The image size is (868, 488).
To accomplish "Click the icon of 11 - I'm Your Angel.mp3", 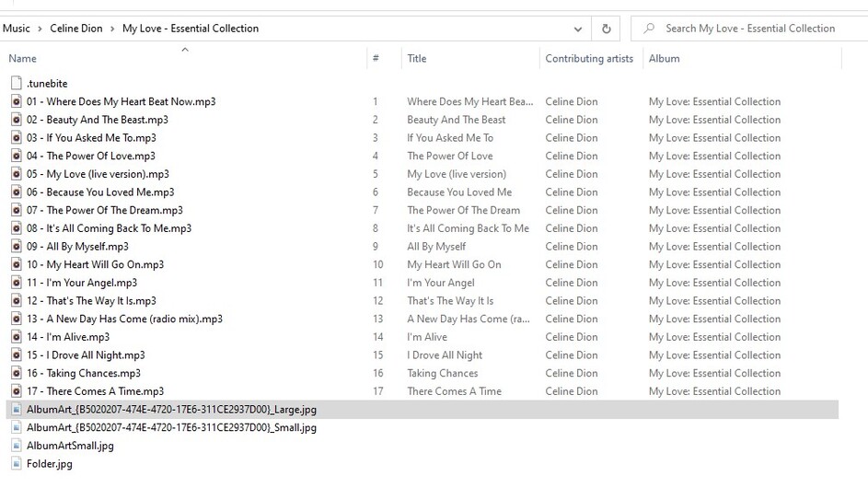I will click(x=17, y=283).
